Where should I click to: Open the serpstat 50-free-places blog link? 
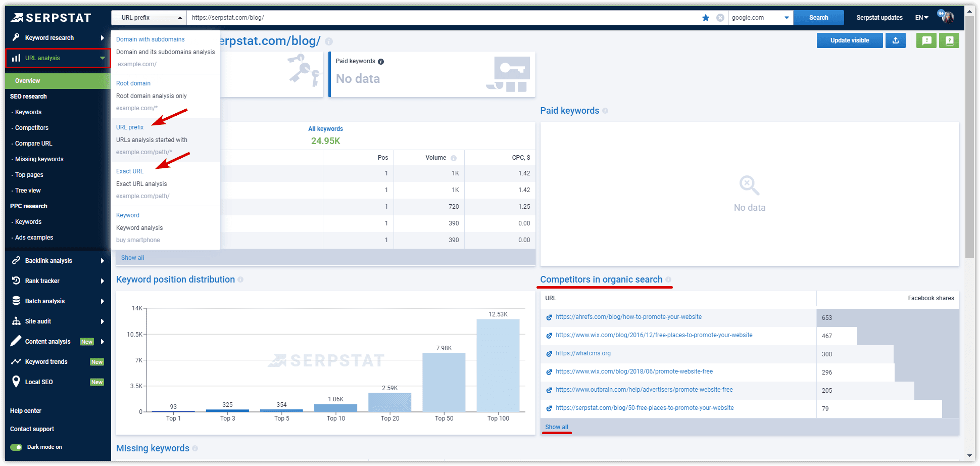[x=645, y=408]
